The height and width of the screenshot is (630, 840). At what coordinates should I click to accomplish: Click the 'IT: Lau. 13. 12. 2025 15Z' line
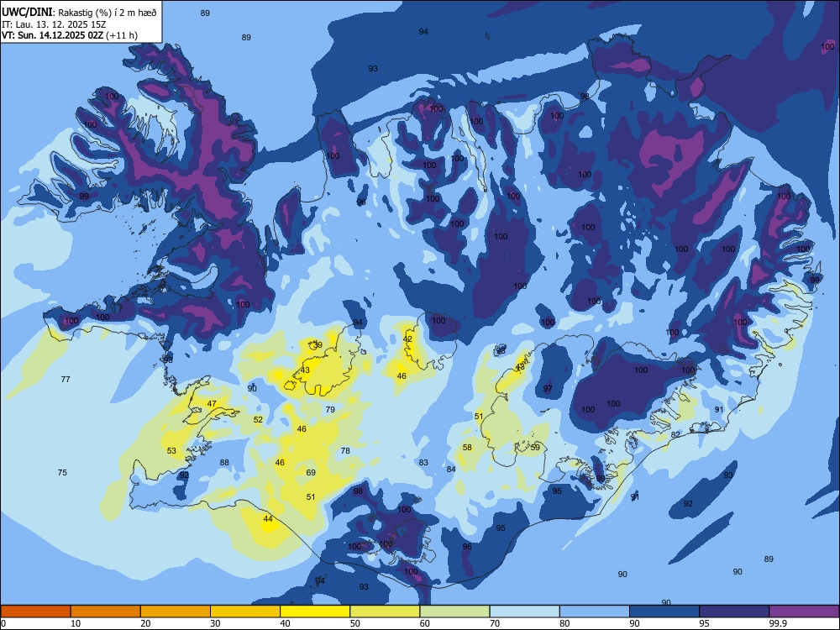pos(55,24)
